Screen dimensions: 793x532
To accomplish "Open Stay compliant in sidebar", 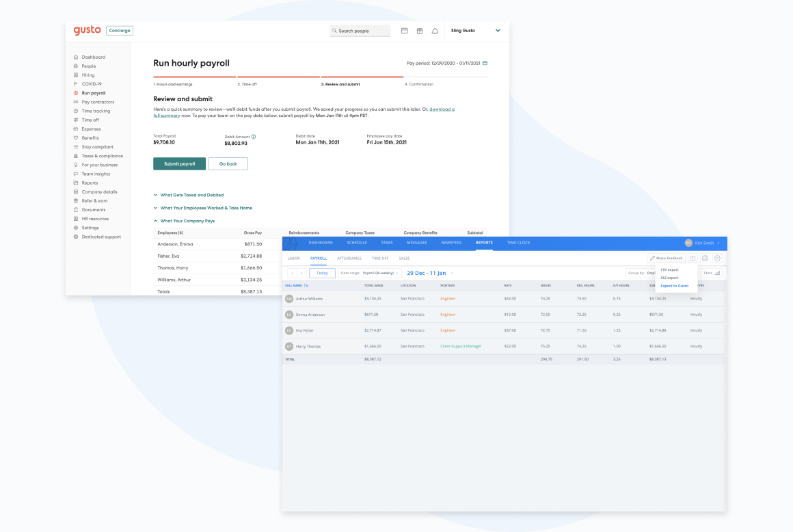I will pyautogui.click(x=97, y=147).
